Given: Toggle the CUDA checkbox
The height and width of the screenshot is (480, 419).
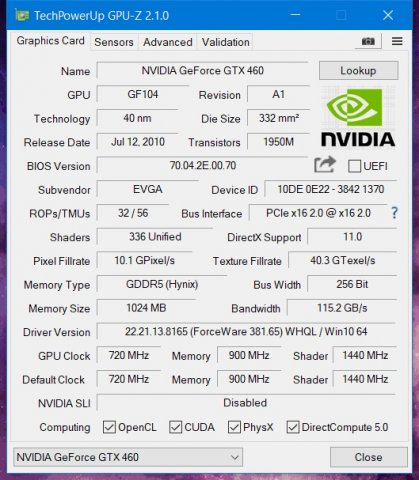Looking at the screenshot, I should 175,427.
